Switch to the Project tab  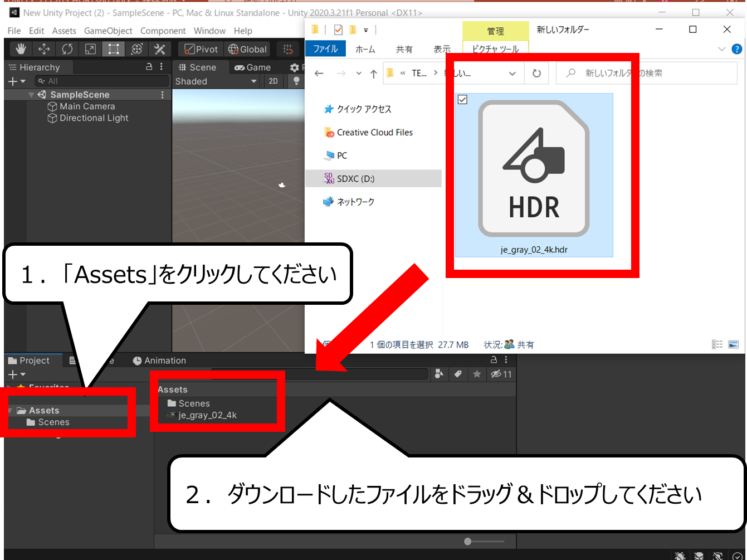(x=29, y=361)
